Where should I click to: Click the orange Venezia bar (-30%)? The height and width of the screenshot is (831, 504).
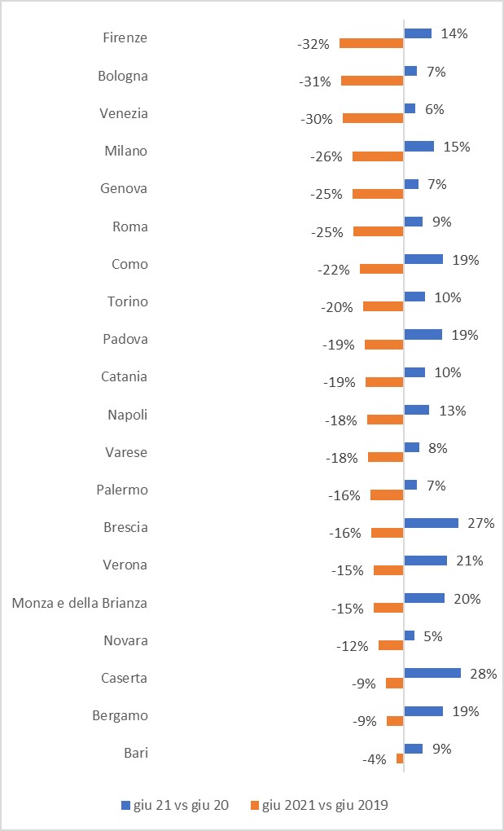click(373, 118)
